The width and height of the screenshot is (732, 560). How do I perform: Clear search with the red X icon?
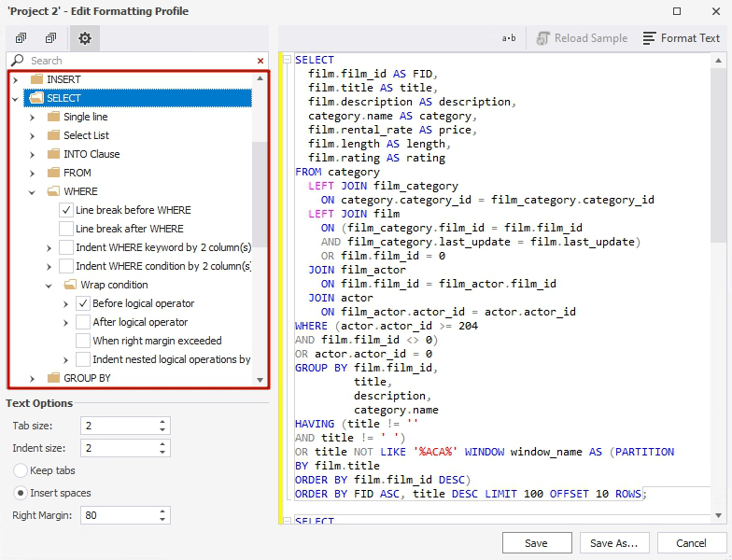[260, 61]
